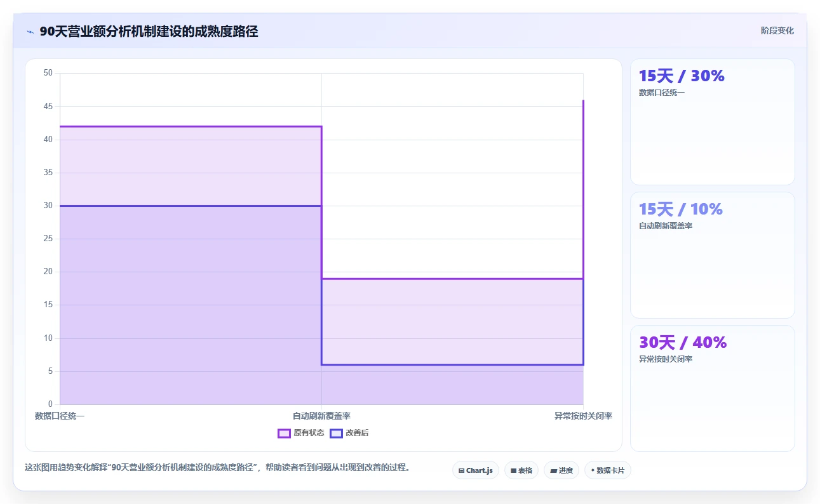
Task: Click the header icon beside the chart title
Action: coord(30,32)
